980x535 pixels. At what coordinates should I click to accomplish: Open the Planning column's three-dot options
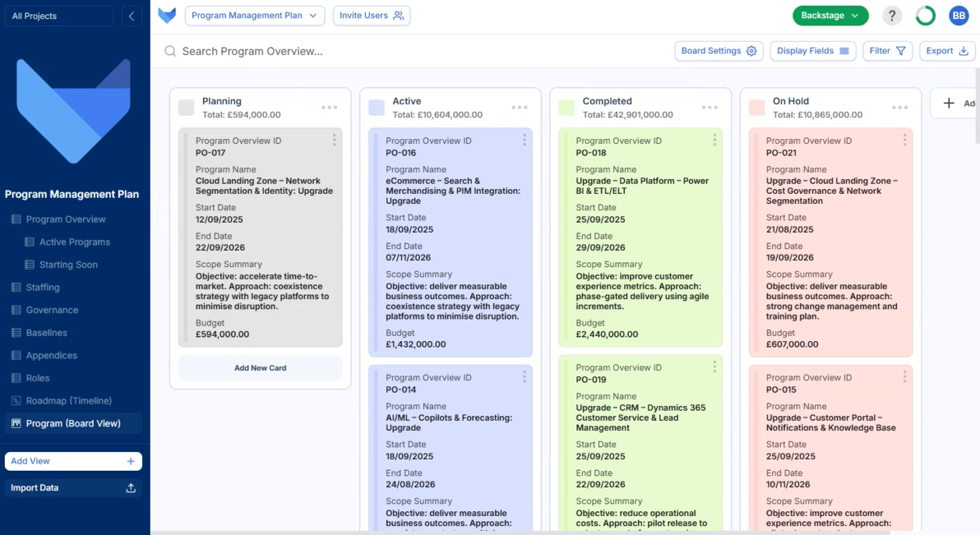tap(330, 108)
